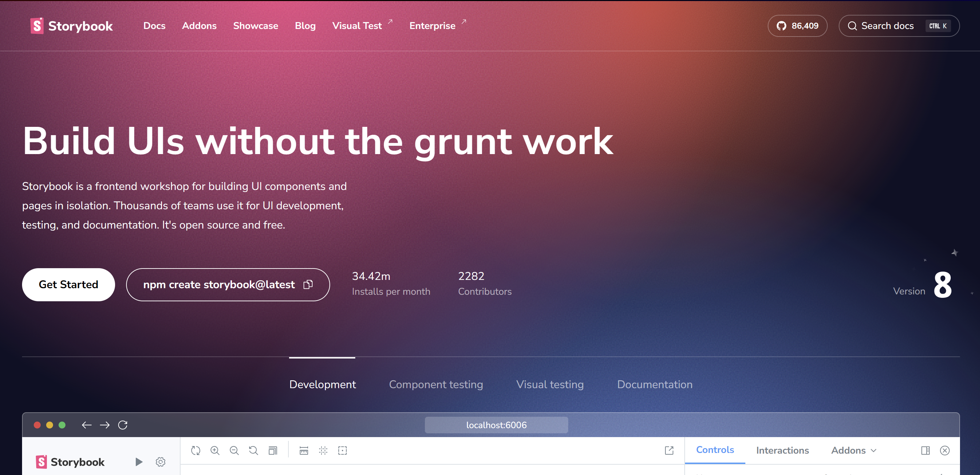Click the change background icon in the toolbar
The height and width of the screenshot is (475, 980).
click(273, 450)
